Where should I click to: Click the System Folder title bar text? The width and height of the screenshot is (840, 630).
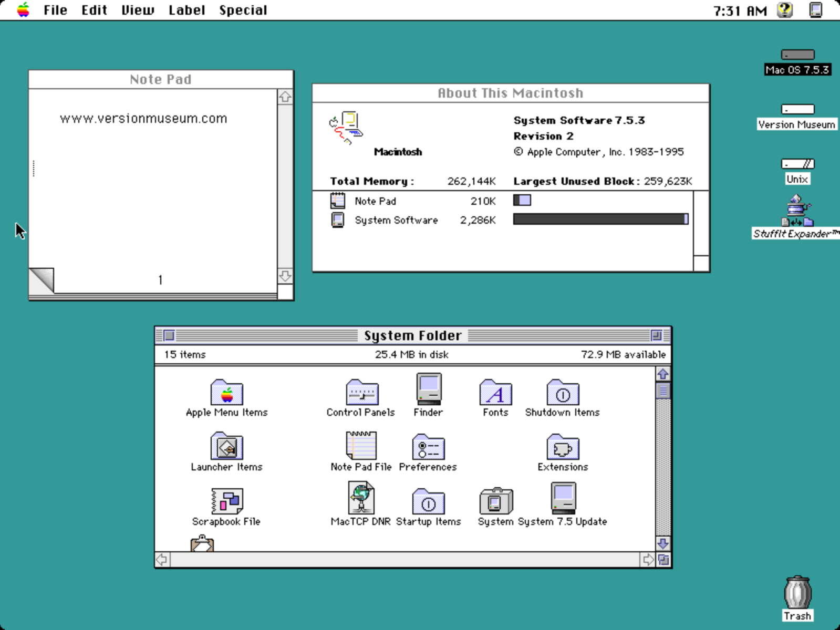click(x=413, y=335)
